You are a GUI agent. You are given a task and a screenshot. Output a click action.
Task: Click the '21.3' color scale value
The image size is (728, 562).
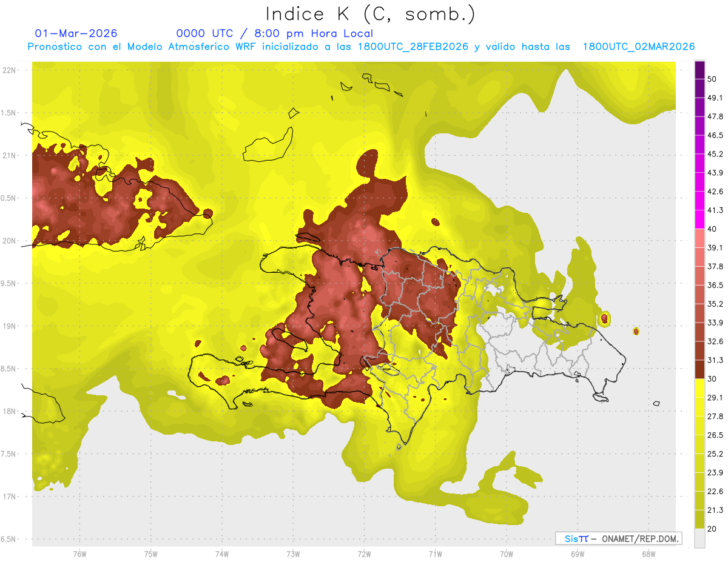(715, 510)
